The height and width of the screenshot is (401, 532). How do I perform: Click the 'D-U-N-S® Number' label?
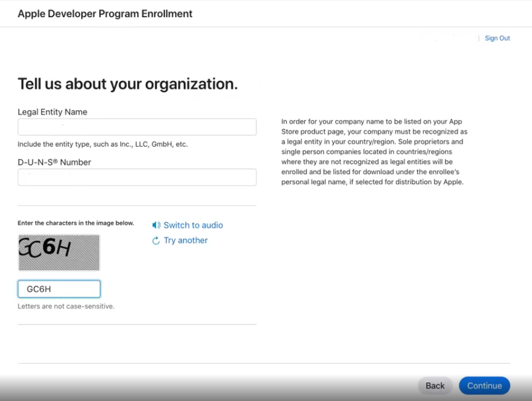tap(54, 163)
